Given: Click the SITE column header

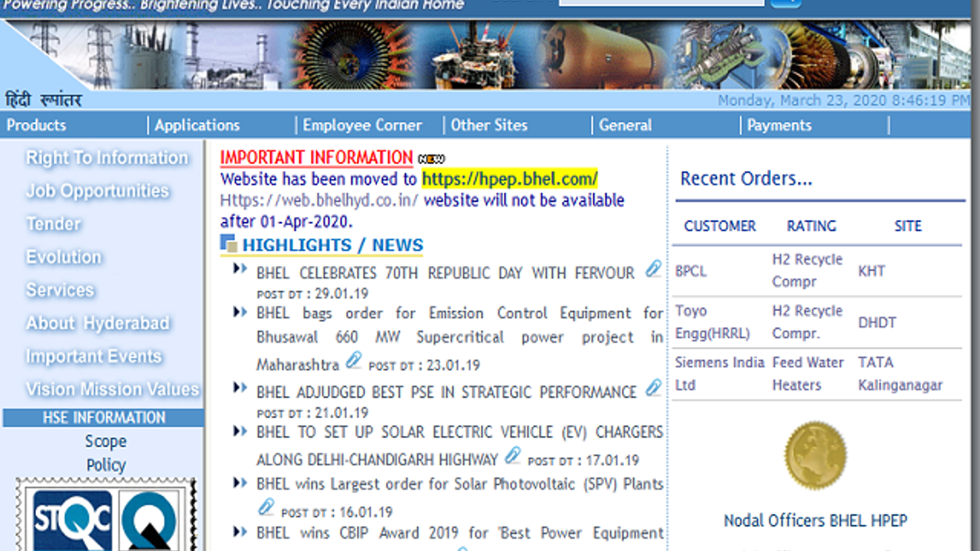Looking at the screenshot, I should 908,226.
